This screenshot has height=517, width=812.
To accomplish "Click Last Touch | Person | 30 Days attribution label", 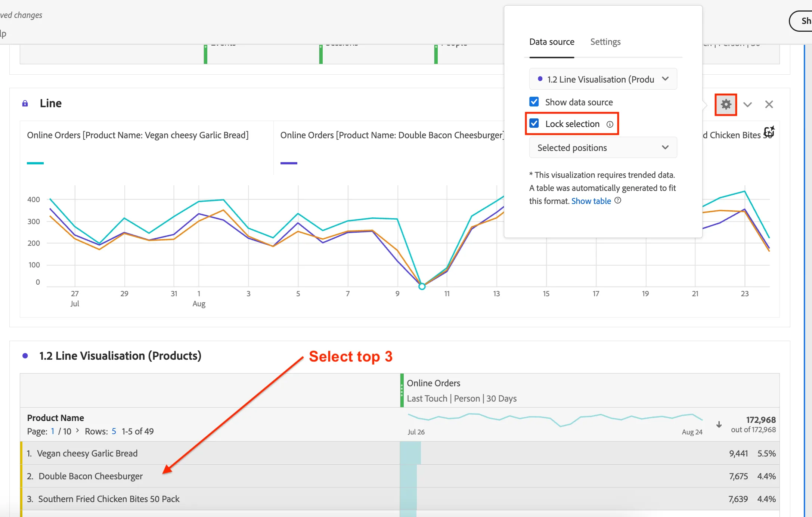I will point(462,399).
